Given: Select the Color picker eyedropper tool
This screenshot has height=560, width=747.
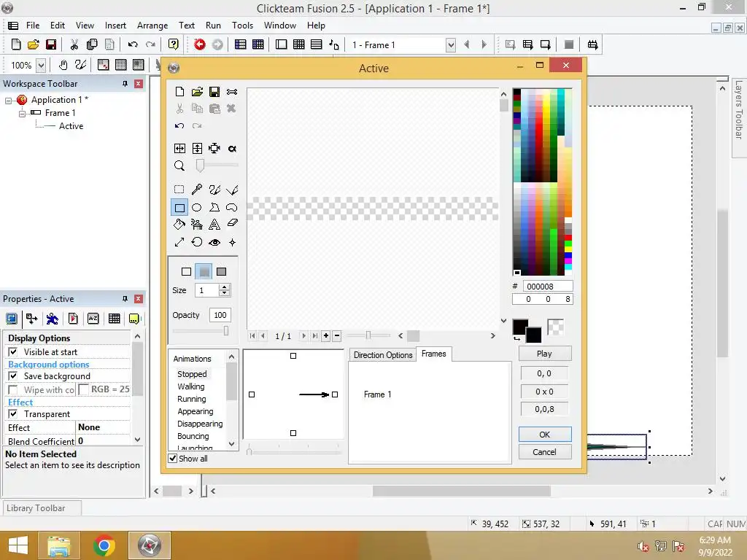Looking at the screenshot, I should (x=197, y=190).
